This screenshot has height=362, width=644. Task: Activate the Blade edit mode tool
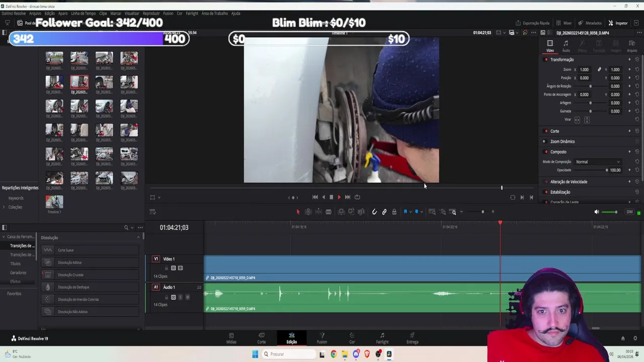click(329, 212)
